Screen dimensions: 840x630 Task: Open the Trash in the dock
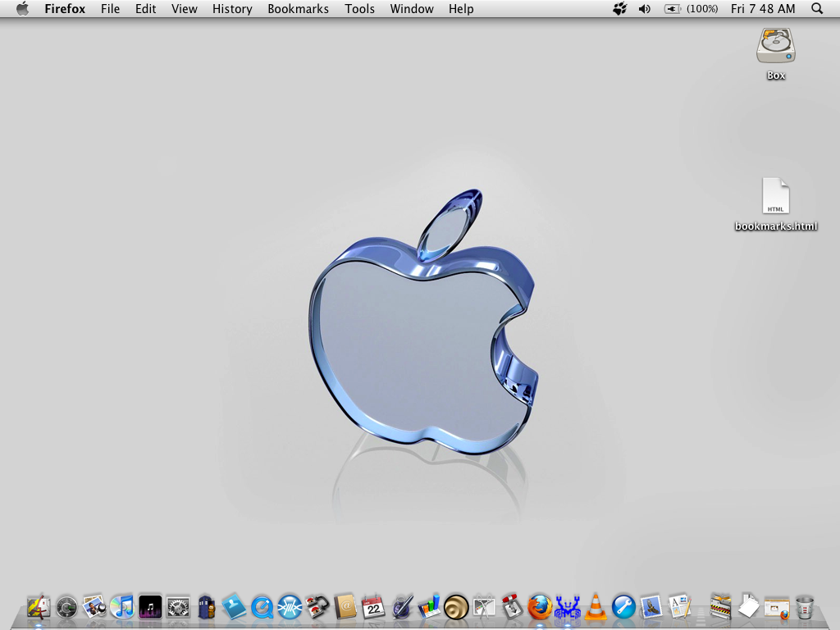point(805,608)
